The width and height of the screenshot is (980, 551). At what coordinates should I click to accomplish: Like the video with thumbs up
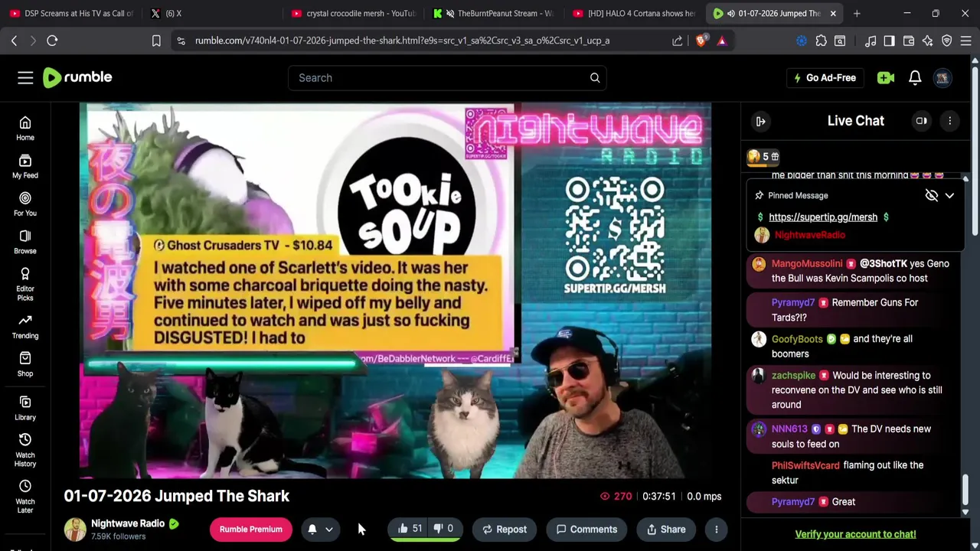click(x=410, y=529)
